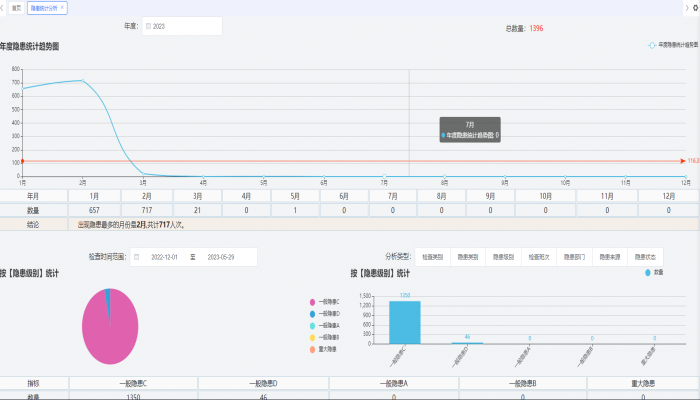
Task: Click the 一般隐患D legend color dot
Action: [313, 314]
